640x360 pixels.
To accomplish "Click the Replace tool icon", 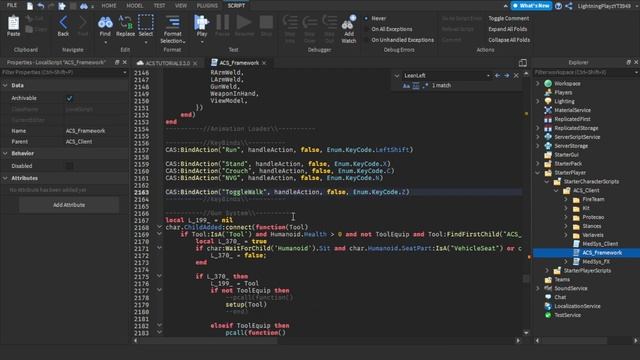I will pyautogui.click(x=125, y=22).
